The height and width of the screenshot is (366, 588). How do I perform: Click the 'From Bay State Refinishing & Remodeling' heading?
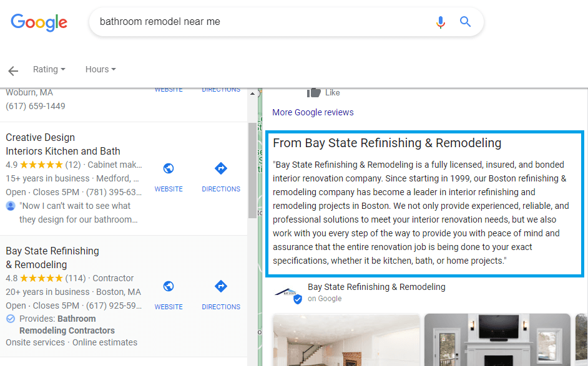(x=387, y=143)
